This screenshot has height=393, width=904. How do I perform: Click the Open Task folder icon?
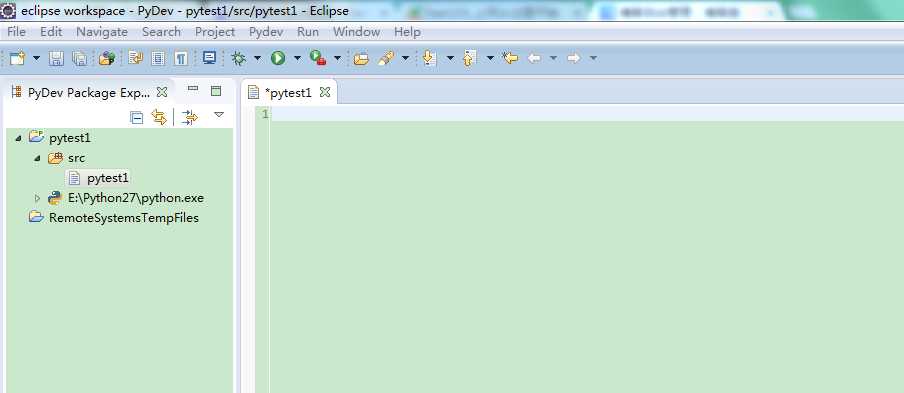tap(361, 58)
